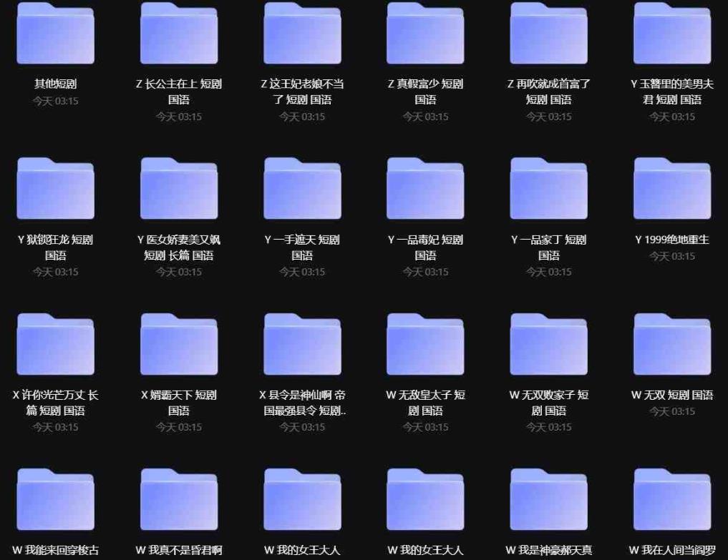The height and width of the screenshot is (560, 728).
Task: Click the X 婿霸天下 folder name text
Action: coord(179,403)
